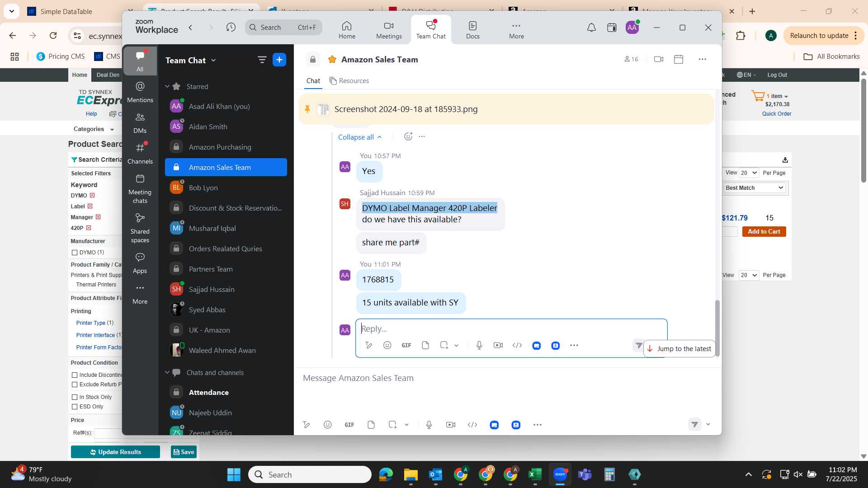
Task: Unstar the Amazon Sales Team channel
Action: coord(332,59)
